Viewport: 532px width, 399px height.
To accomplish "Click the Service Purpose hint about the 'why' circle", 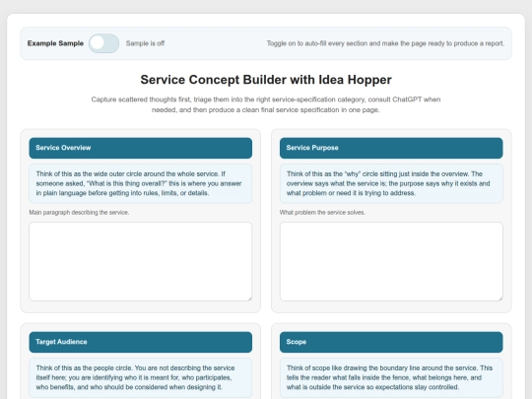I will [x=391, y=183].
